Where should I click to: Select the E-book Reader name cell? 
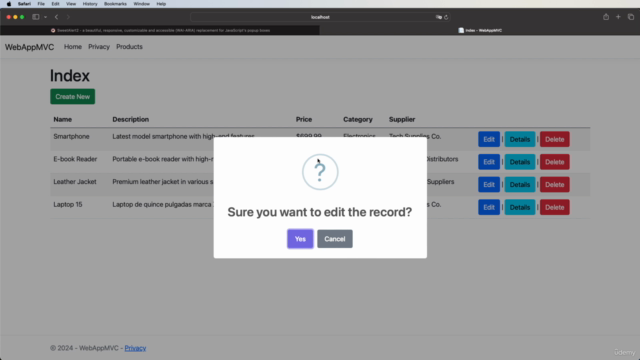click(x=75, y=159)
